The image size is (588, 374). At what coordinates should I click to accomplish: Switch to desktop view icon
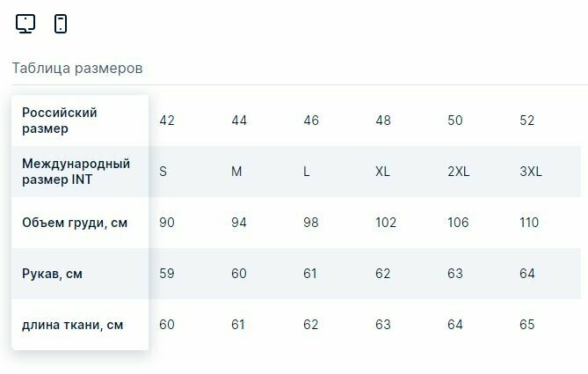(x=25, y=24)
